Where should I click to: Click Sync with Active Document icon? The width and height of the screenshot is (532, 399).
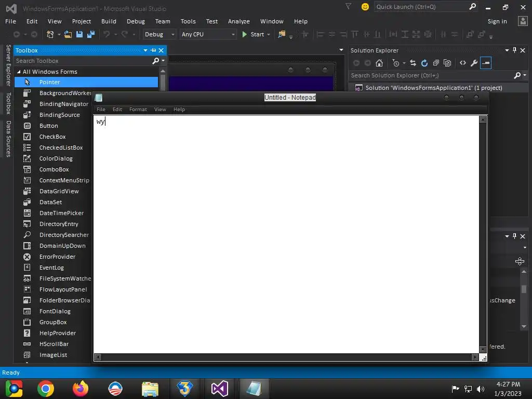pos(413,63)
